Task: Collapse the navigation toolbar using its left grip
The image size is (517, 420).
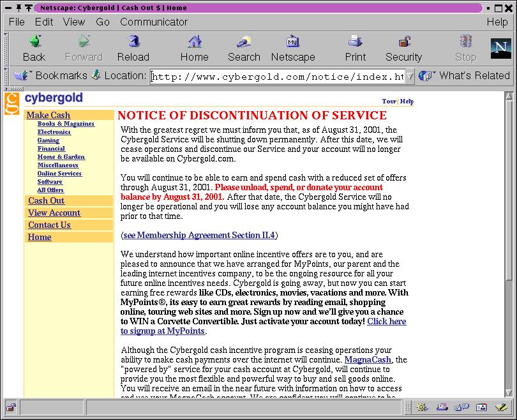Action: [x=6, y=49]
